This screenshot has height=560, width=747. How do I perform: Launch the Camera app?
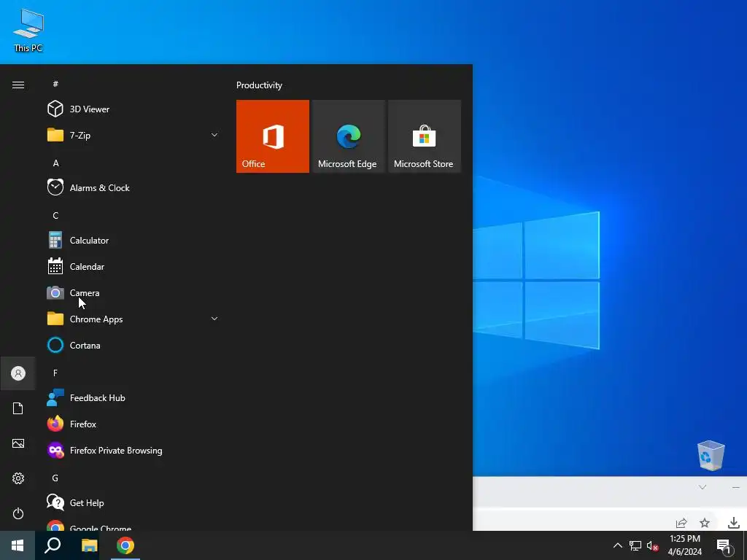point(133,293)
